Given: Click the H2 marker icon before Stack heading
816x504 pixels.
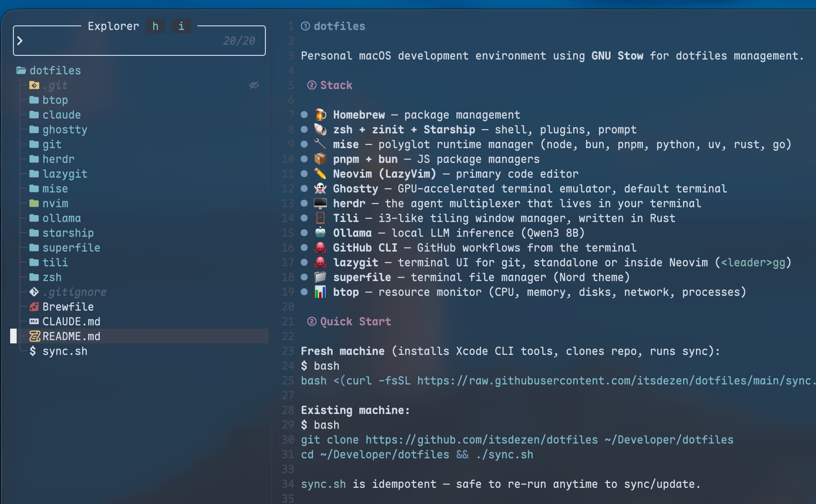Looking at the screenshot, I should pos(312,85).
